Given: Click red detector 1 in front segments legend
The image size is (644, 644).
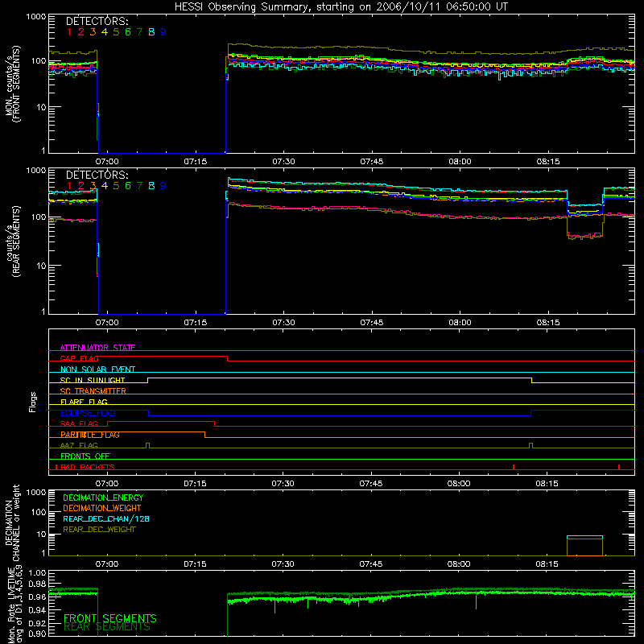Looking at the screenshot, I should point(69,31).
